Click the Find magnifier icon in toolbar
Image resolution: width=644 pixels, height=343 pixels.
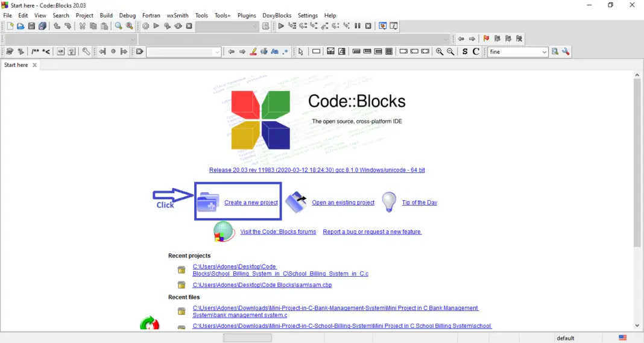point(119,27)
